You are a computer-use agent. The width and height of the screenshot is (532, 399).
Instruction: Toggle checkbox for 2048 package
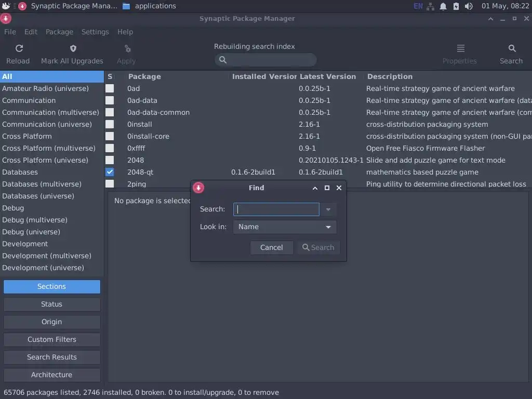110,160
